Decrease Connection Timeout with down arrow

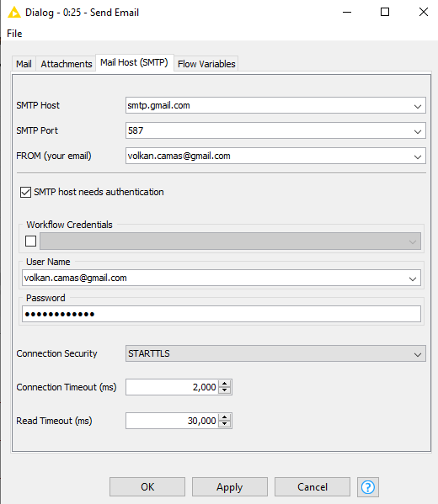pos(225,390)
